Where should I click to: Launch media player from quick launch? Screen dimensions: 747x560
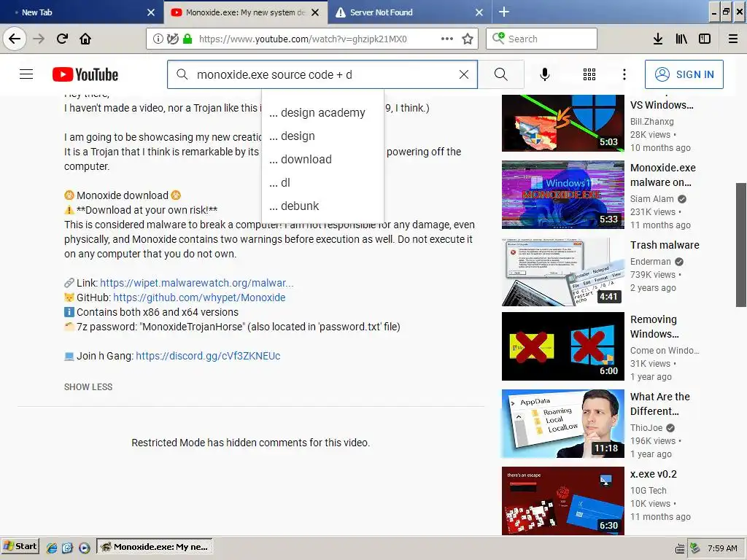[85, 548]
